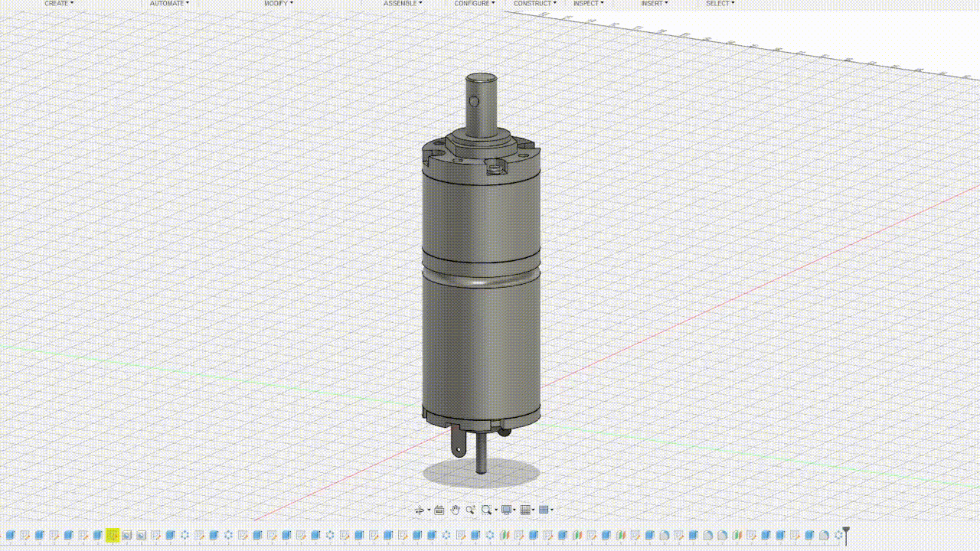Activate the Look At tool

click(439, 510)
